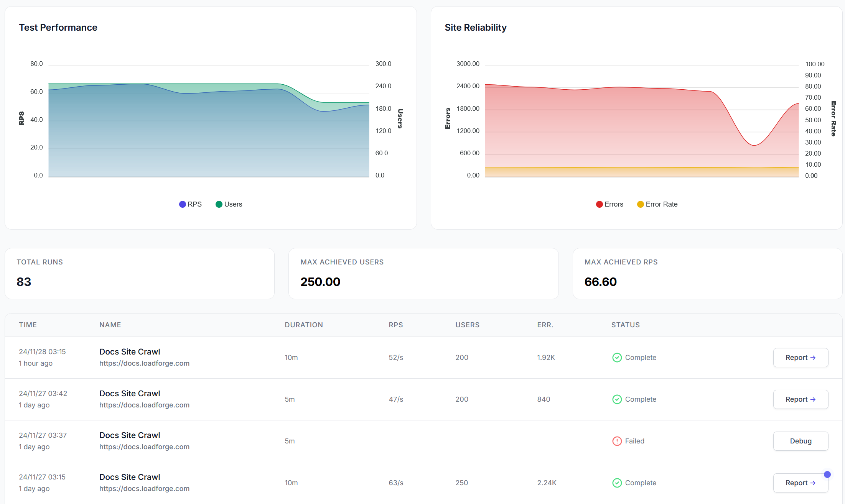Viewport: 845px width, 504px height.
Task: Click the Complete check icon for 24/11/27 03:15 run
Action: point(617,483)
